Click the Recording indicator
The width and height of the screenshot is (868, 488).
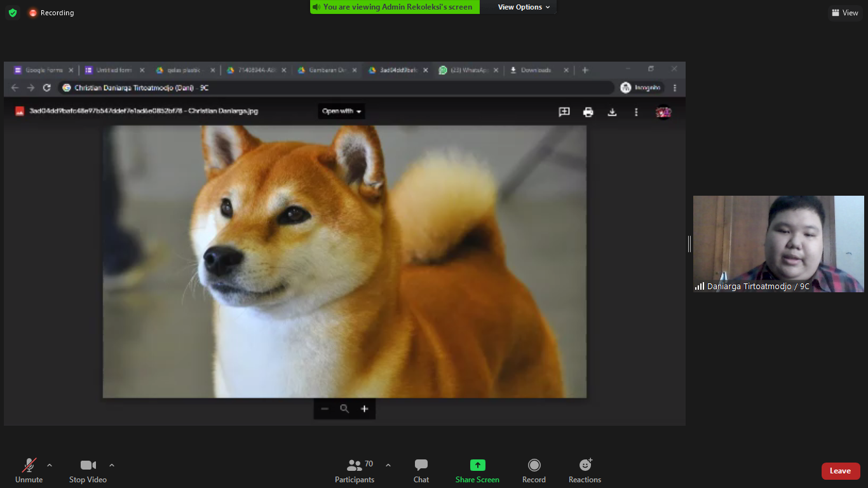click(x=51, y=13)
